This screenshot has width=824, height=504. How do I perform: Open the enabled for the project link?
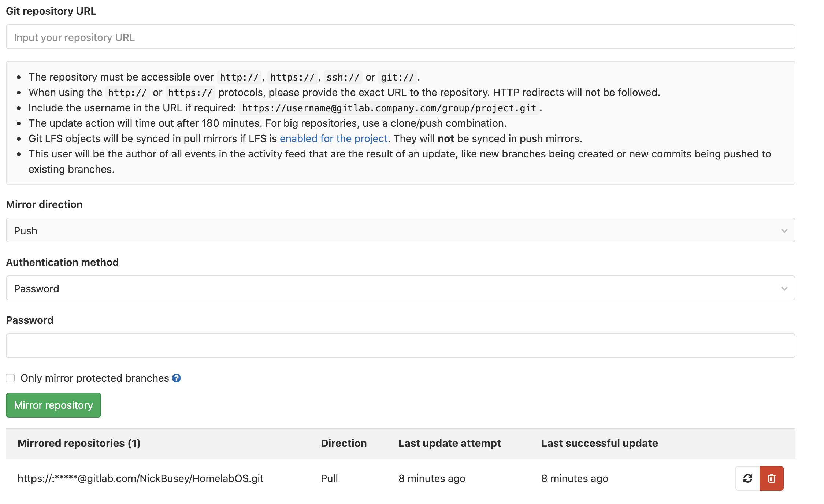tap(333, 138)
